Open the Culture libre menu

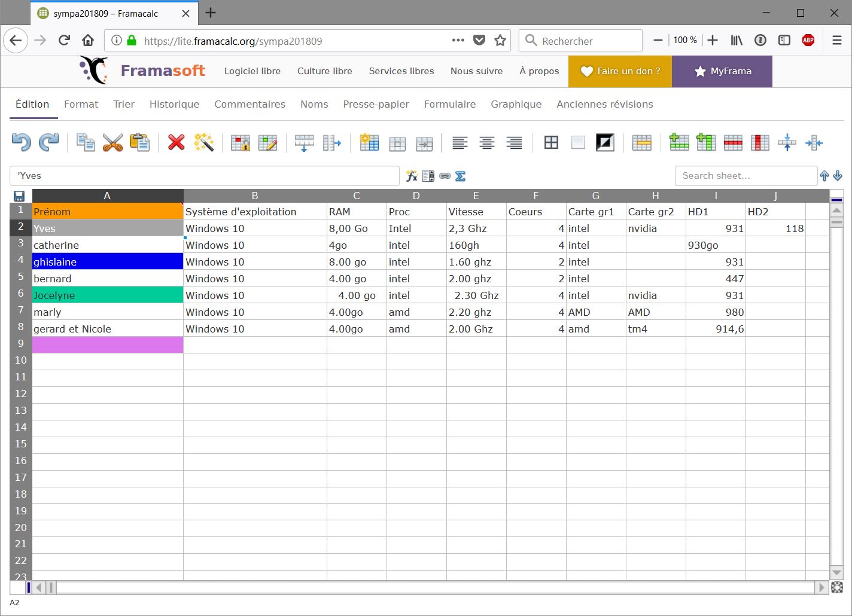(325, 71)
